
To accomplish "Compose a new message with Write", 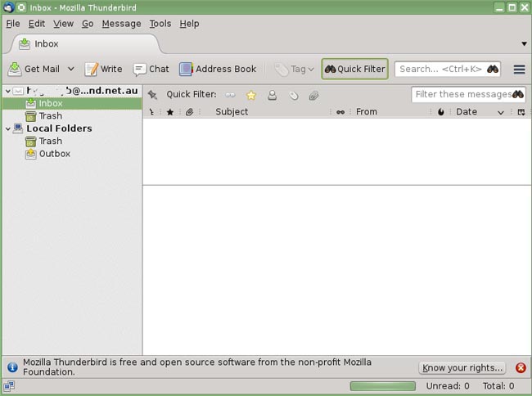I will tap(103, 70).
